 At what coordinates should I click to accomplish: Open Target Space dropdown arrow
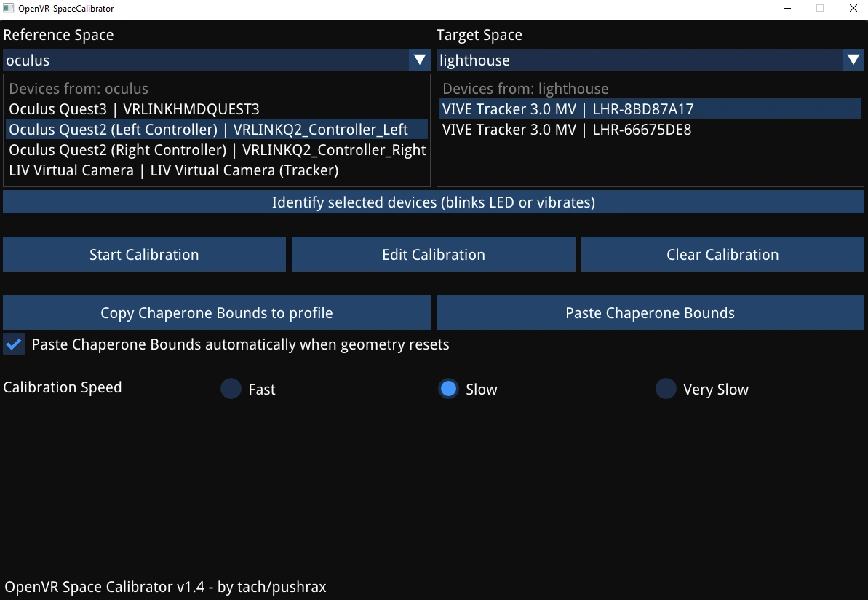[853, 60]
